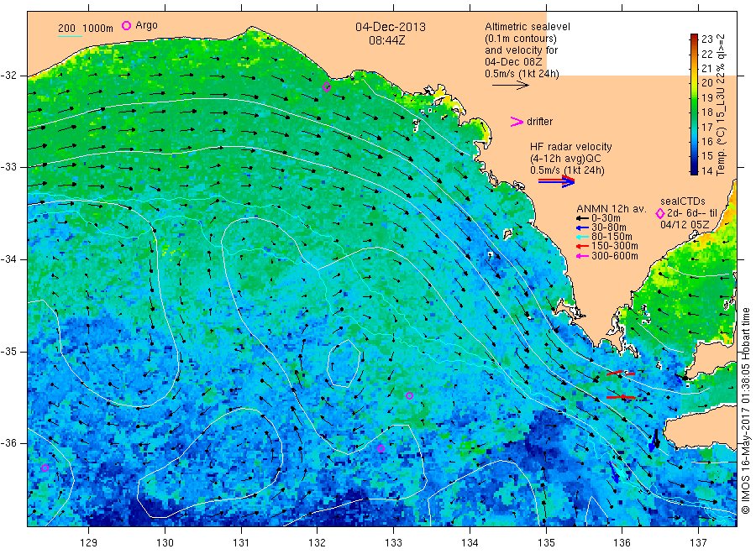Click the magenta drifter arrow symbol
This screenshot has height=554, width=756.
point(517,122)
